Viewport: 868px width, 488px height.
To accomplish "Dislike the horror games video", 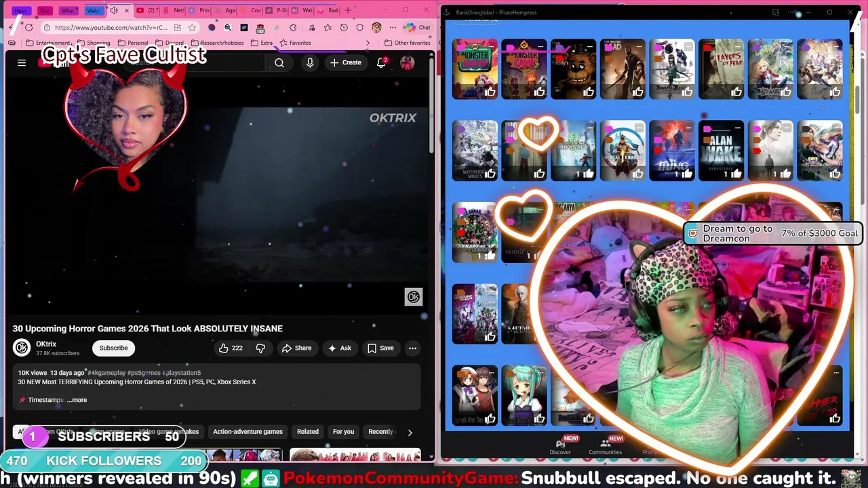I will pyautogui.click(x=260, y=348).
